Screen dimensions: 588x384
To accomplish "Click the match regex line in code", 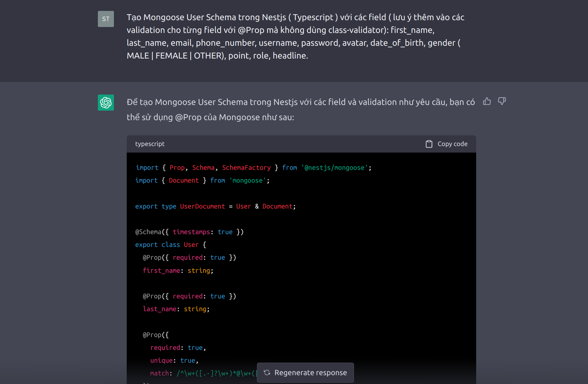I will coord(203,373).
